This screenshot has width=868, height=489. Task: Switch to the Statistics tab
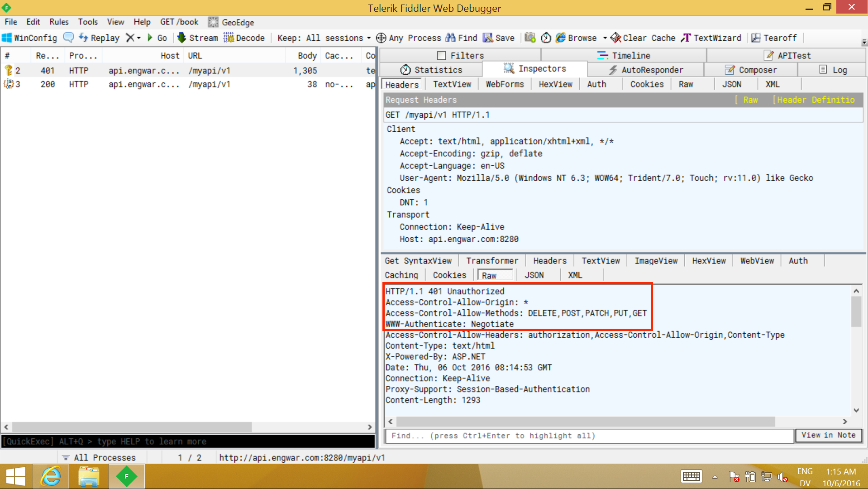(431, 70)
